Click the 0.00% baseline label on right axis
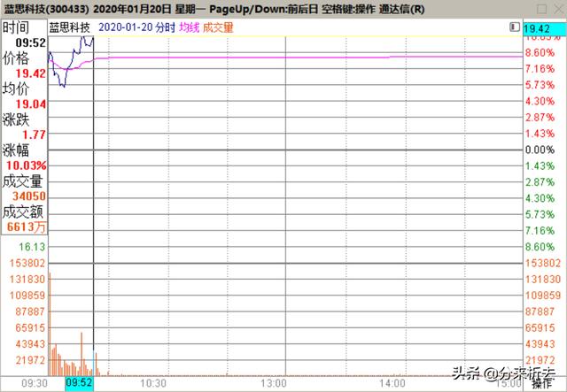This screenshot has height=392, width=567. pos(540,150)
